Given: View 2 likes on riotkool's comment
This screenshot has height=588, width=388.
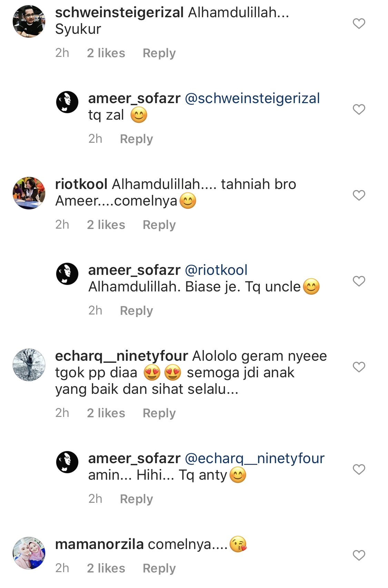Looking at the screenshot, I should click(106, 225).
